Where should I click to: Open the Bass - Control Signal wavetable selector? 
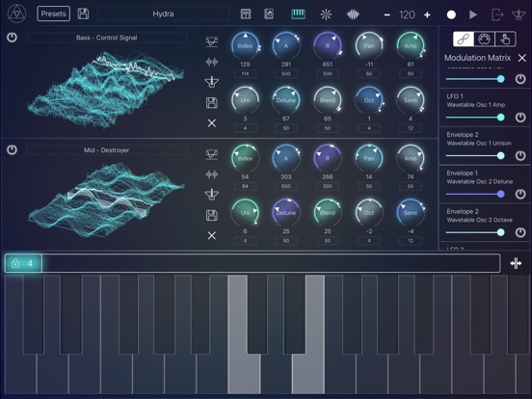107,38
